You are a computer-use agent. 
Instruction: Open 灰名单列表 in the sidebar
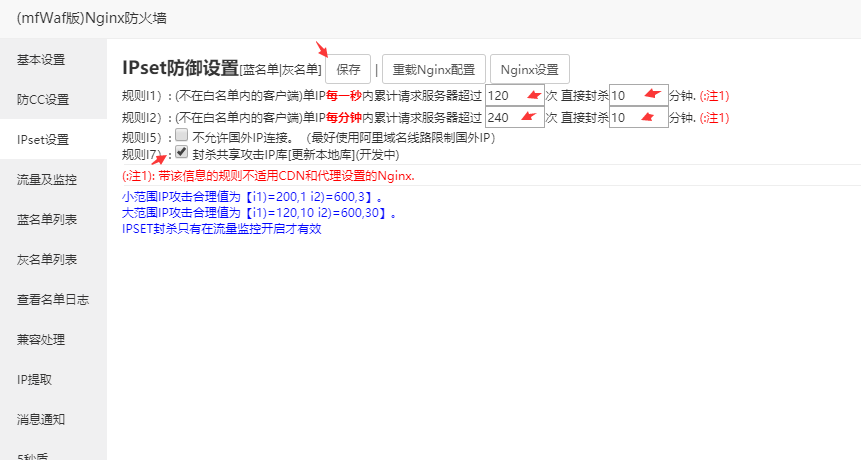coord(47,260)
